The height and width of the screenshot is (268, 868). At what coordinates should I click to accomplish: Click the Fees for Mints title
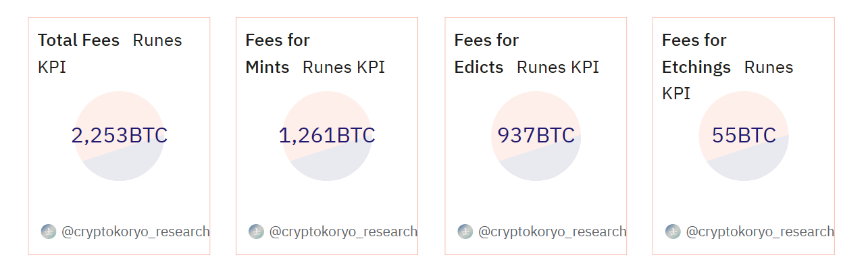coord(277,53)
